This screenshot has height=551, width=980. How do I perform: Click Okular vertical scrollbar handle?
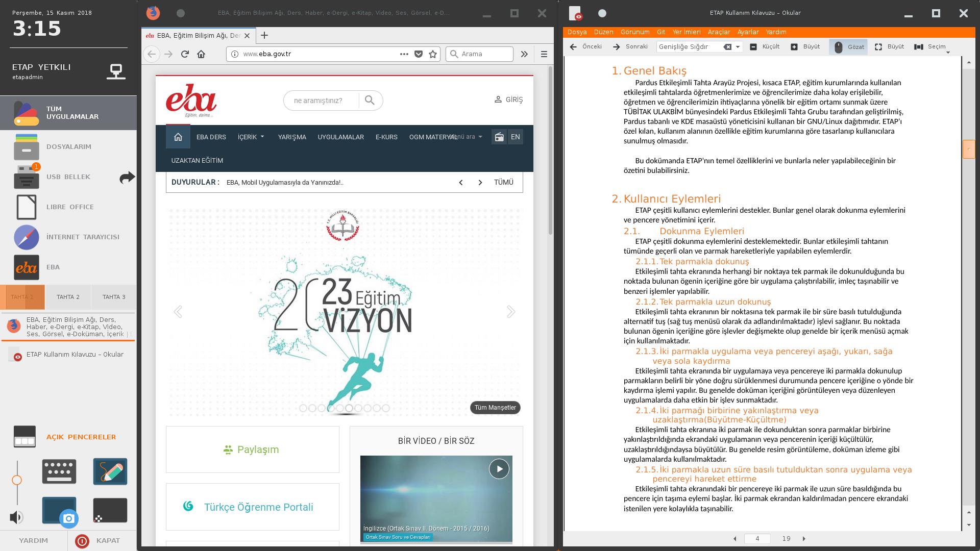(x=968, y=149)
